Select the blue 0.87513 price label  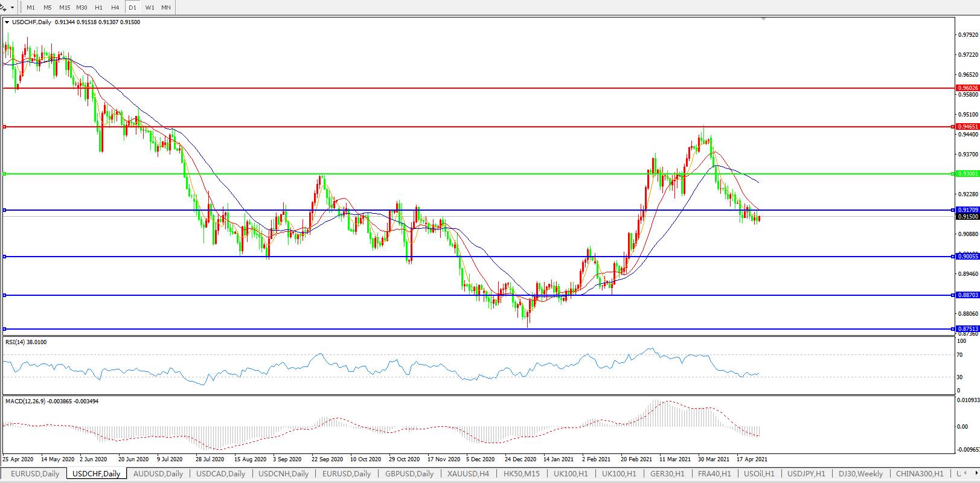coord(967,329)
